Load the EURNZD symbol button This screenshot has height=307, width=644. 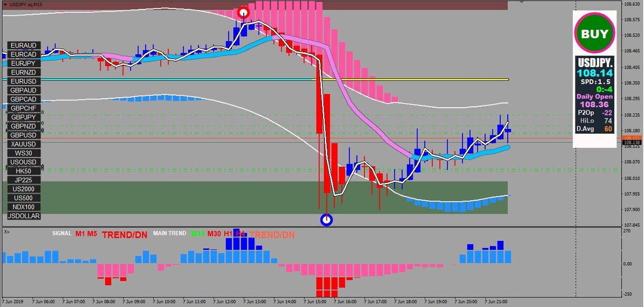(x=24, y=72)
